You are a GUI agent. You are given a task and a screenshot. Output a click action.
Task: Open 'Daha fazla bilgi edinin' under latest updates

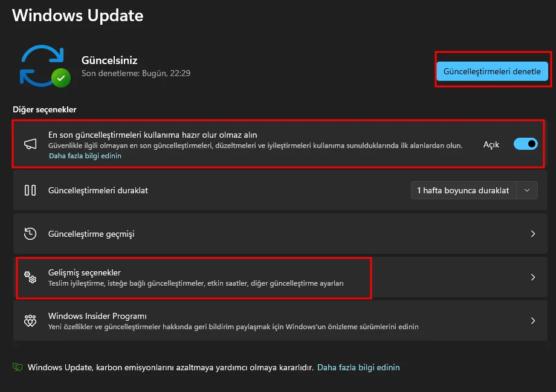point(85,156)
